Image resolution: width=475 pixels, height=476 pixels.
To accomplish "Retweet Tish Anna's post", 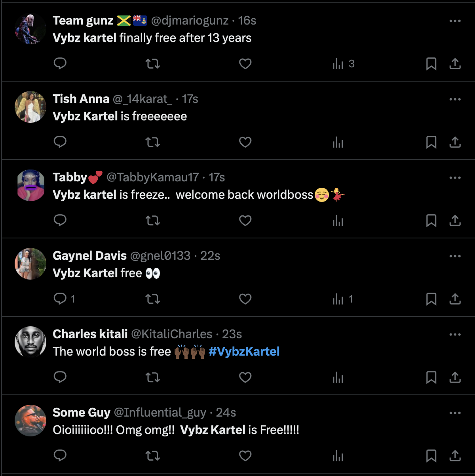I will click(x=153, y=142).
